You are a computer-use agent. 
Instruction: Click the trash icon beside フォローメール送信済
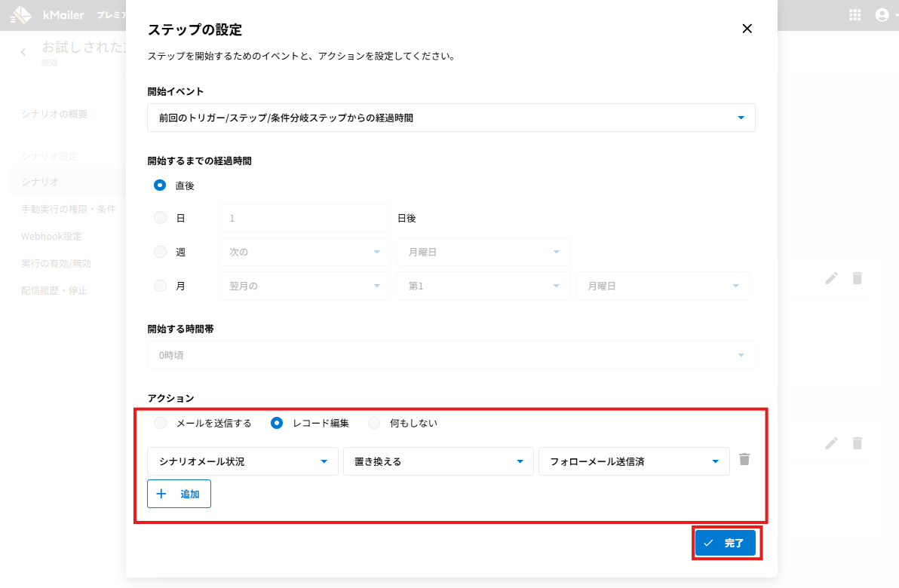click(744, 459)
